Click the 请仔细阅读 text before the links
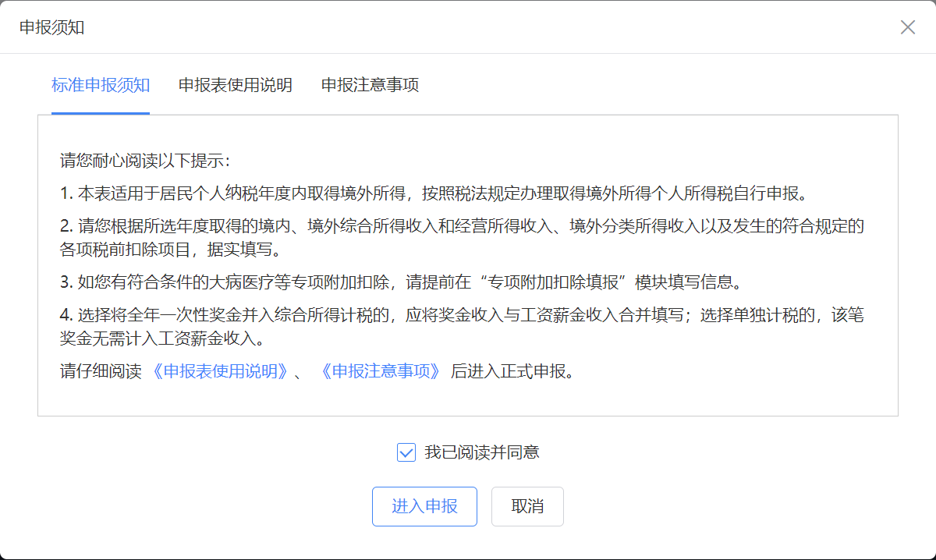The height and width of the screenshot is (560, 936). point(101,371)
